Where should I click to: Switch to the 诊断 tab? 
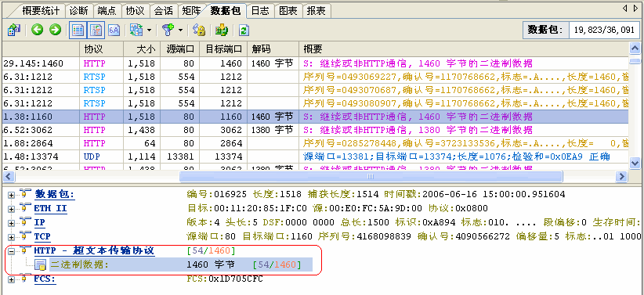coord(79,11)
